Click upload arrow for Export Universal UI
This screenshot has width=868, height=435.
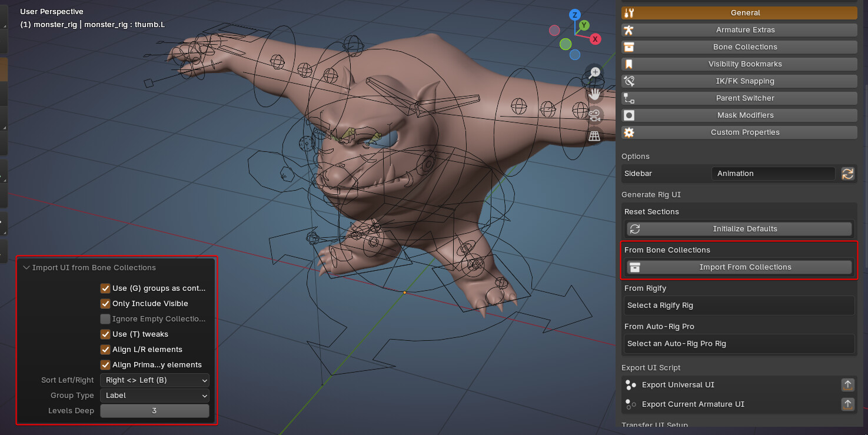(x=847, y=385)
